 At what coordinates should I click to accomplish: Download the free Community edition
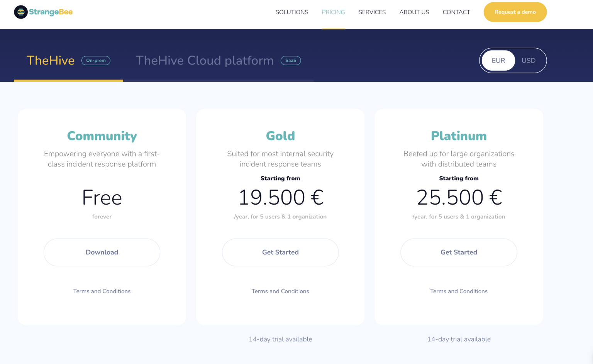click(102, 252)
